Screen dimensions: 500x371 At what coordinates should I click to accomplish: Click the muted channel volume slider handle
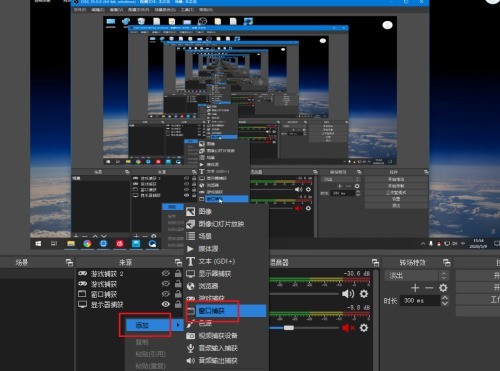(289, 328)
